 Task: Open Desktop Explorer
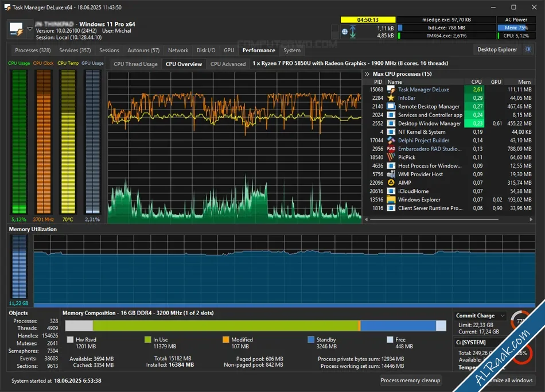pos(497,49)
